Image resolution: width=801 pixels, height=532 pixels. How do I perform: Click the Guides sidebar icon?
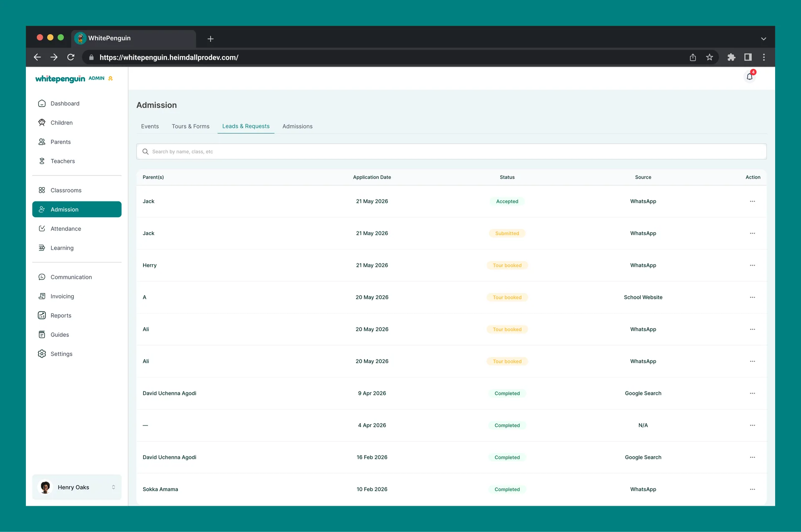point(42,334)
